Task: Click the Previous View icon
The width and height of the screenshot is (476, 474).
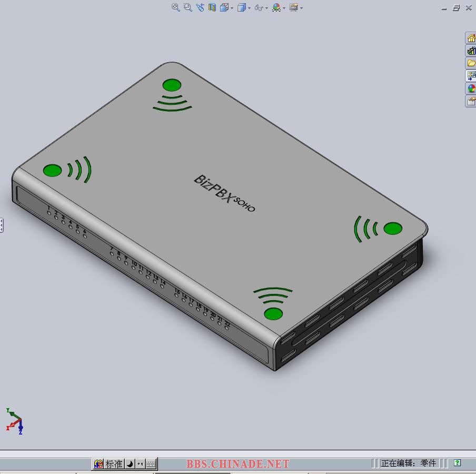Action: 200,7
